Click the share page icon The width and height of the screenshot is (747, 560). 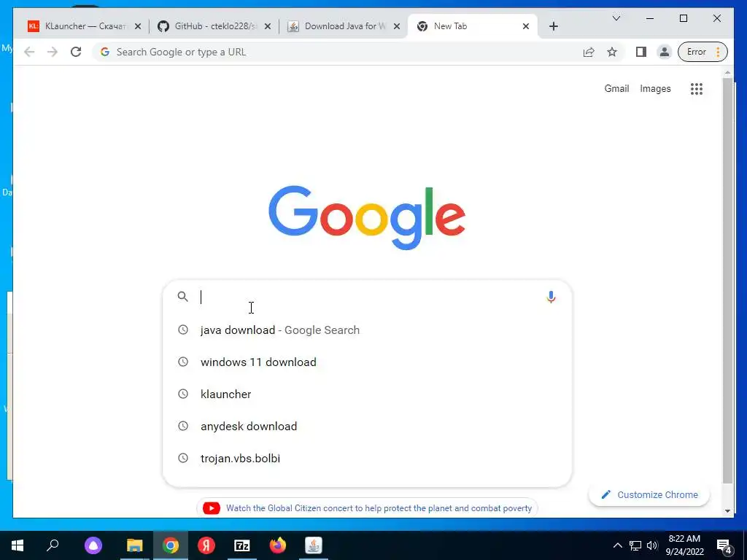point(589,52)
